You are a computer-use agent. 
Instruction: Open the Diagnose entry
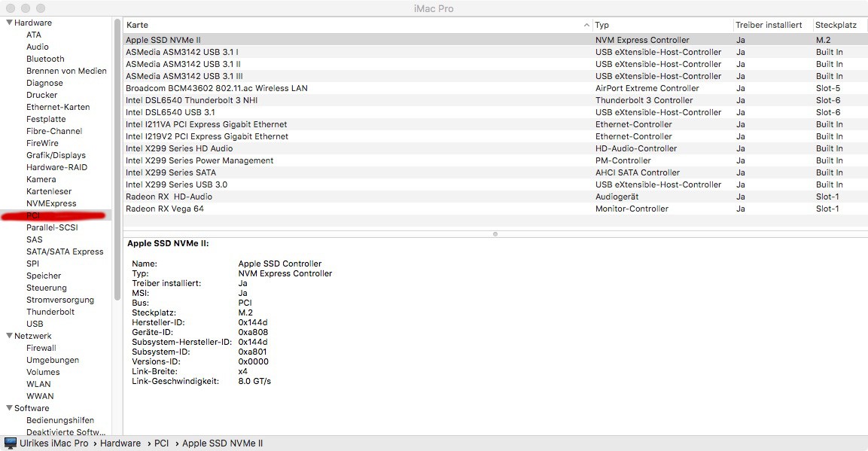click(44, 83)
